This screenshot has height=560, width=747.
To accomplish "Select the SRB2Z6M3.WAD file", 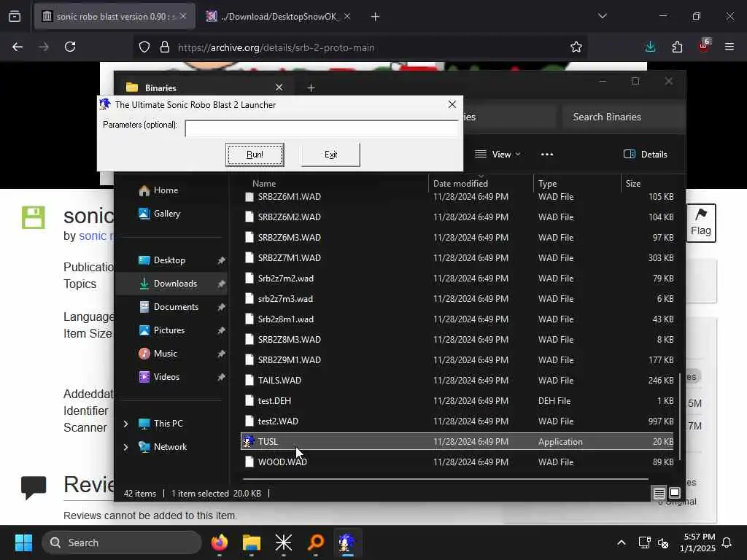I will click(457, 237).
